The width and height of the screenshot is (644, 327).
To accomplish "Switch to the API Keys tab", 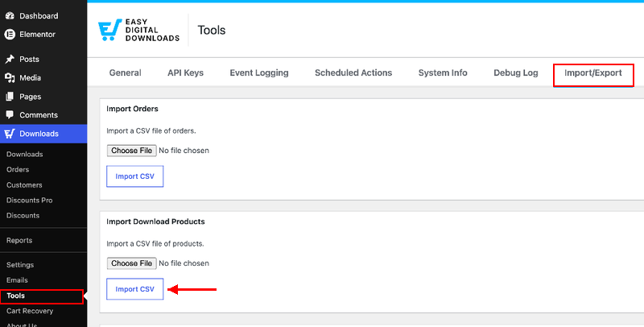I will (x=185, y=73).
